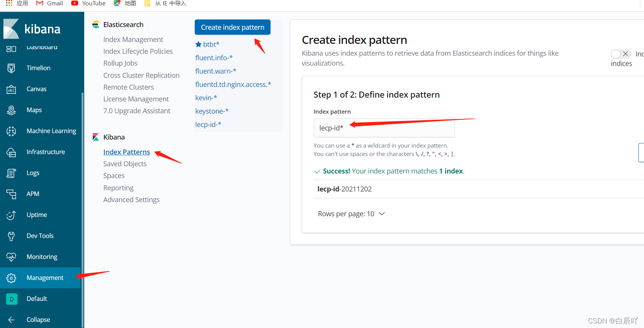Go to Canvas in the sidebar
Image resolution: width=644 pixels, height=328 pixels.
click(x=37, y=89)
